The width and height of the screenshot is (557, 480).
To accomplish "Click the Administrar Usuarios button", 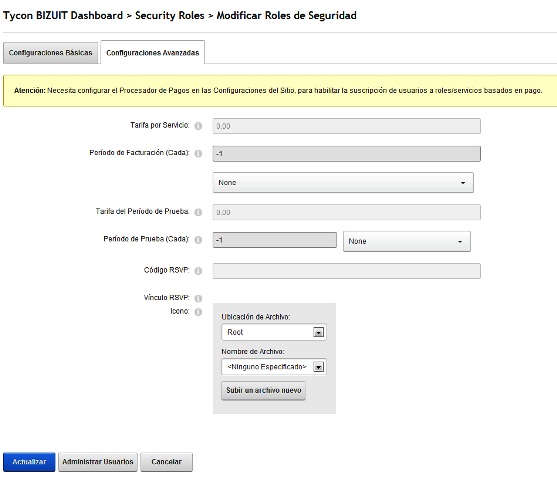I will 98,462.
